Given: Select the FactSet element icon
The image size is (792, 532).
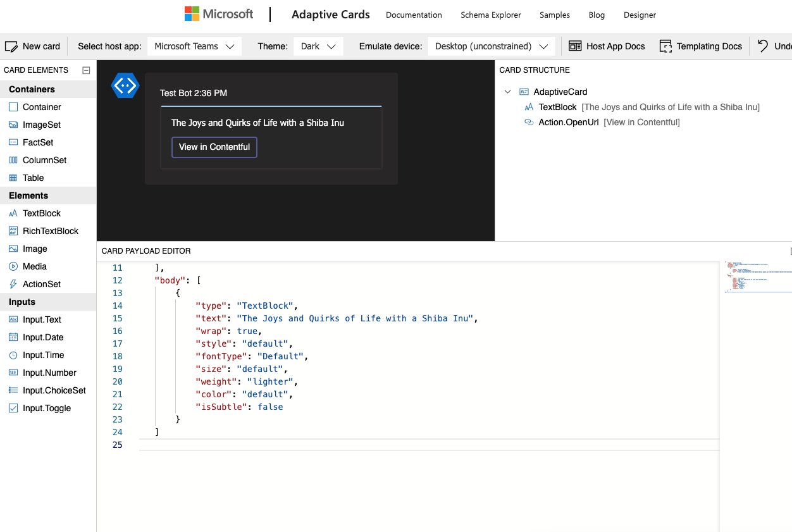Looking at the screenshot, I should pos(13,142).
